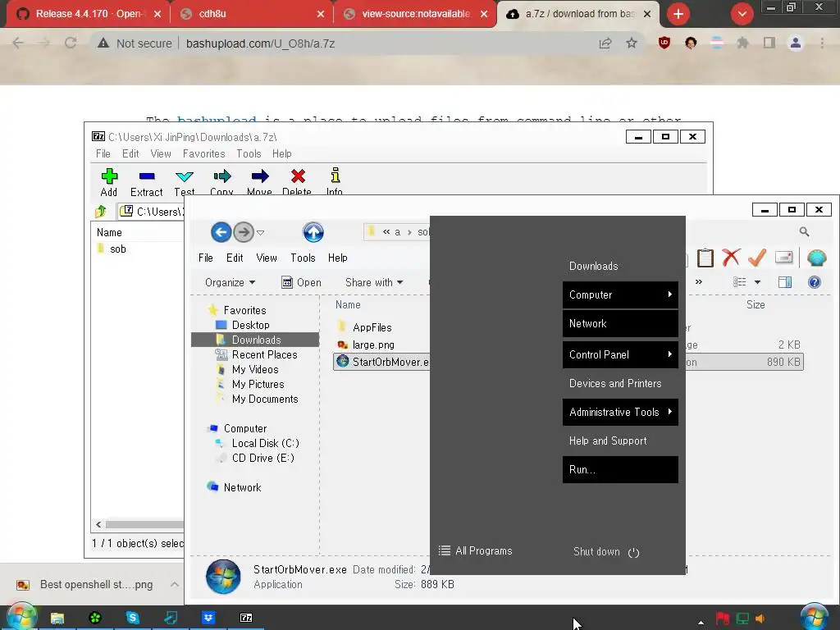This screenshot has height=630, width=840.
Task: Switch to the cdh8u browser tab
Action: tap(251, 14)
